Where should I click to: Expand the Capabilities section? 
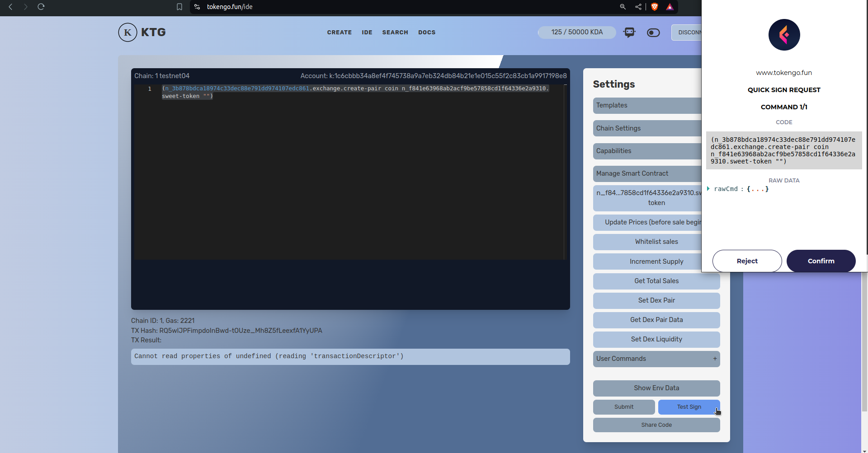coord(647,151)
